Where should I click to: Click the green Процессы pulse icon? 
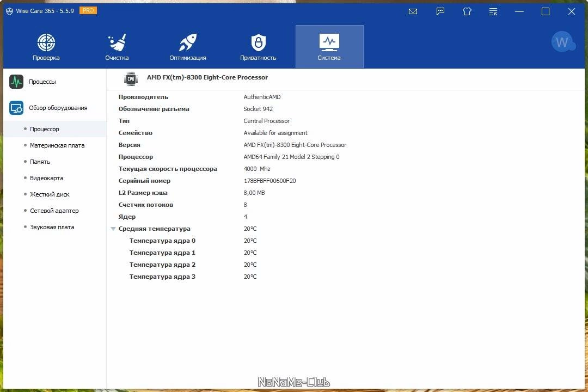16,82
